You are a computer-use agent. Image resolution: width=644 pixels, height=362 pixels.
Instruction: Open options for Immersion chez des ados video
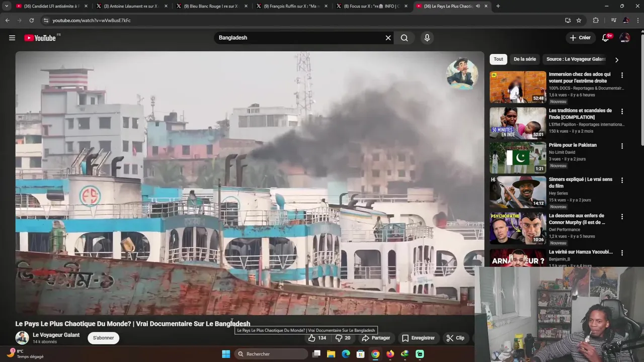tap(622, 75)
